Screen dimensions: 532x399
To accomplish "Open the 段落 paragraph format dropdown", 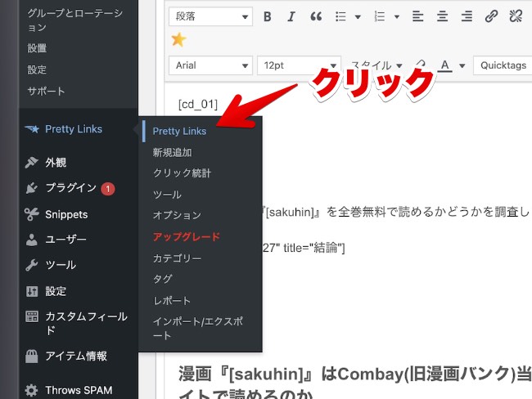I will pos(210,16).
